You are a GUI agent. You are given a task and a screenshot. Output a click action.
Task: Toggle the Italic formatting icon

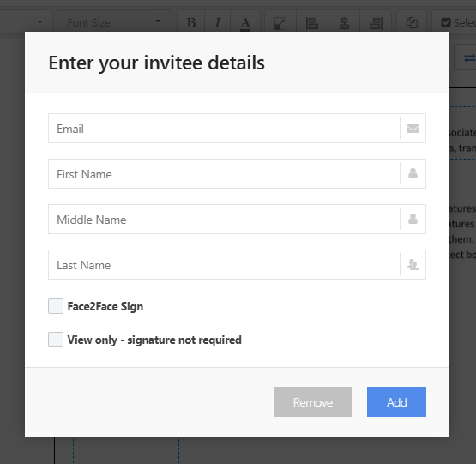[x=217, y=23]
